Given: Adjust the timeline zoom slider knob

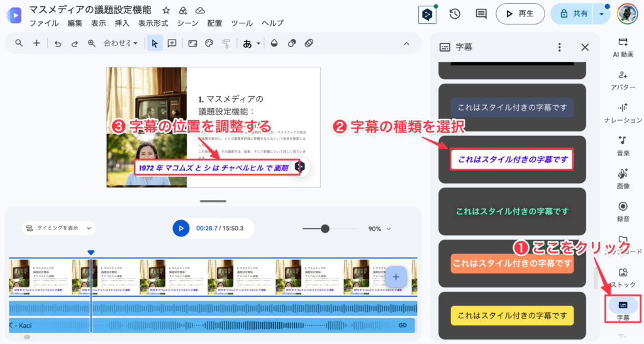Looking at the screenshot, I should coord(325,229).
